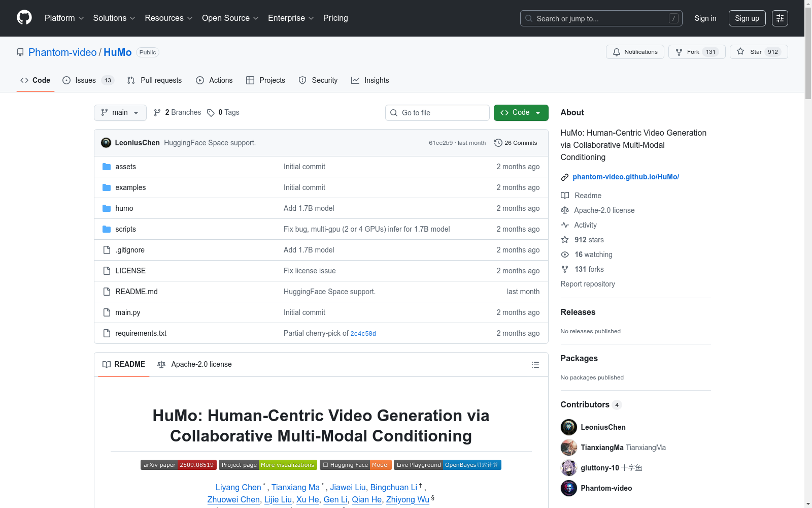The height and width of the screenshot is (508, 812).
Task: Switch to the Projects tab
Action: click(x=265, y=80)
